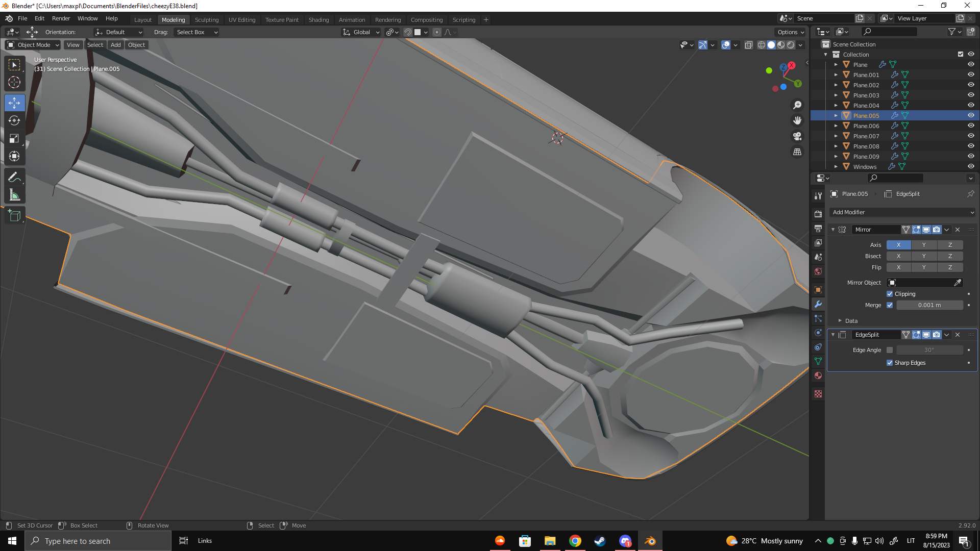Viewport: 980px width, 551px height.
Task: Hide Plane.003 using eye icon
Action: point(971,95)
